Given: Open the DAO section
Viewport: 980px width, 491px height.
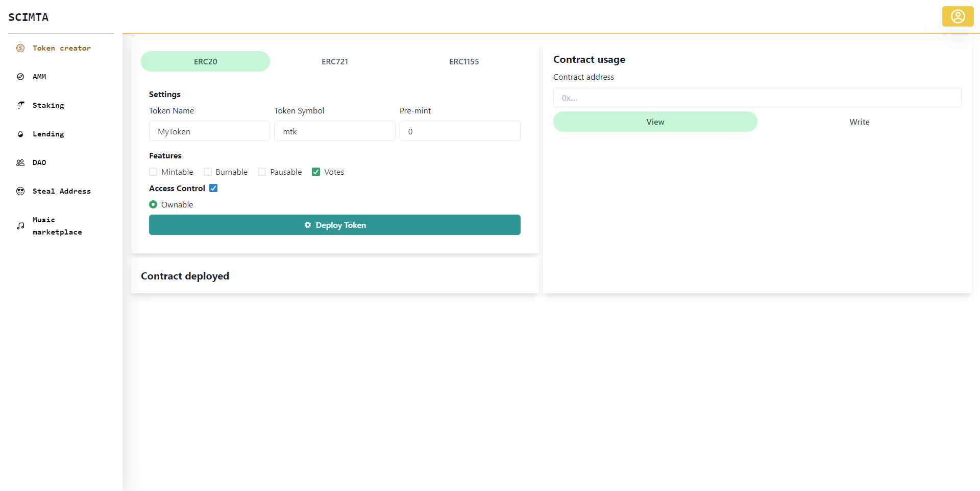Looking at the screenshot, I should pos(61,162).
